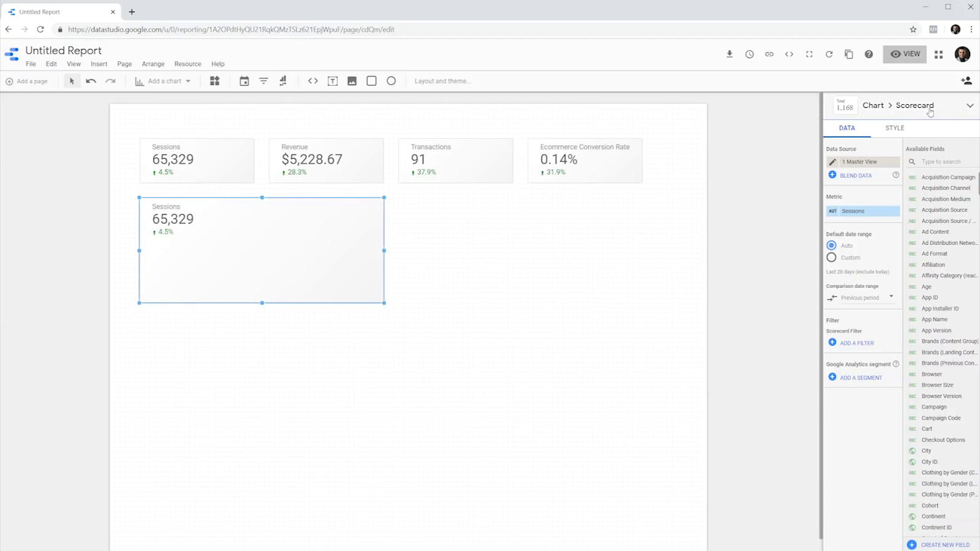Enter full screen mode via the header icon
The image size is (980, 551).
tap(809, 54)
